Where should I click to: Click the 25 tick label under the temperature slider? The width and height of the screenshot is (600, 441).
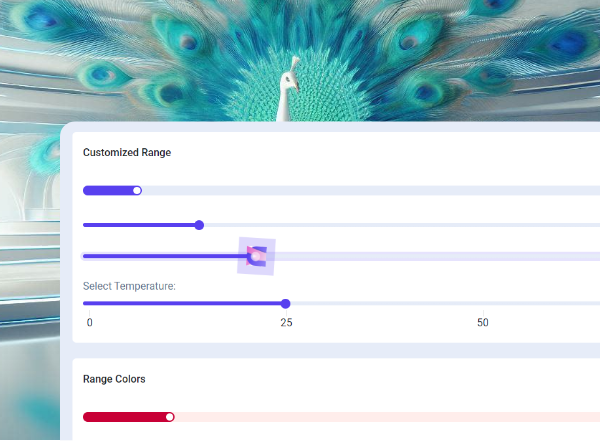(x=286, y=322)
